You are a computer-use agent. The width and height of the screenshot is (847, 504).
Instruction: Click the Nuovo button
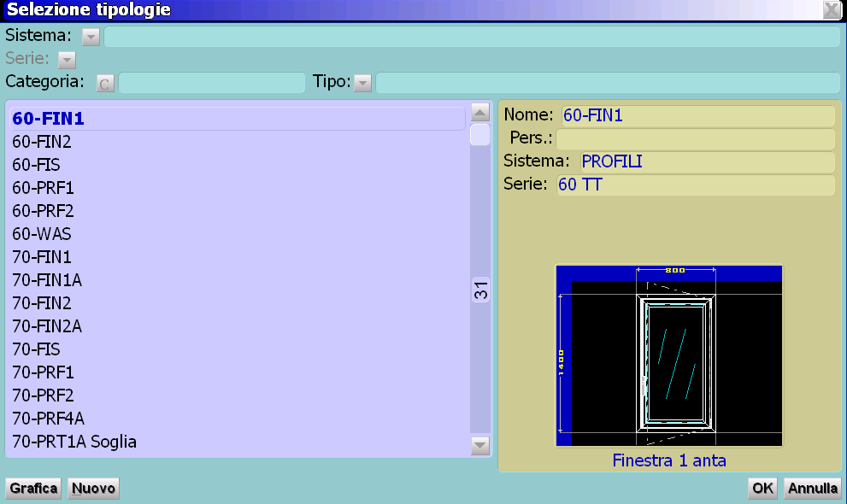click(93, 489)
